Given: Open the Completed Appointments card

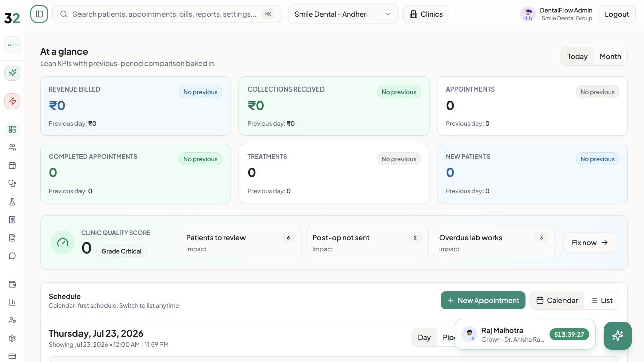Looking at the screenshot, I should [135, 173].
